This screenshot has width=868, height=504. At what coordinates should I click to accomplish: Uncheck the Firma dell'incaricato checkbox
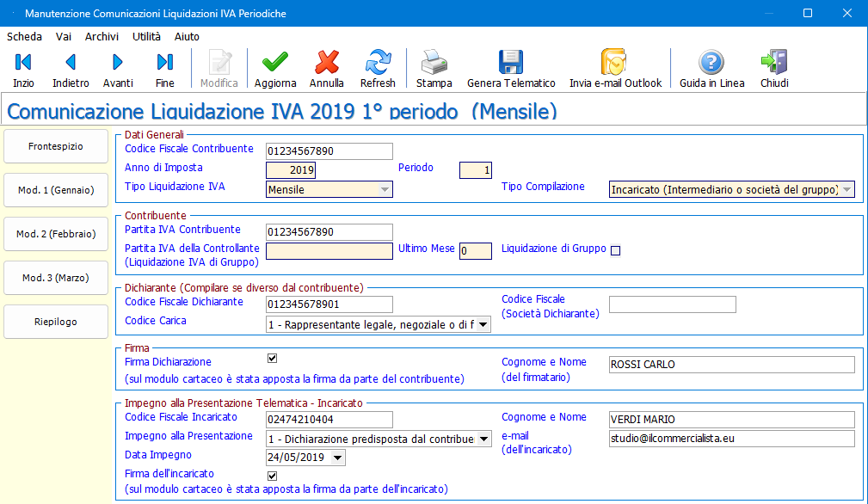(x=273, y=476)
